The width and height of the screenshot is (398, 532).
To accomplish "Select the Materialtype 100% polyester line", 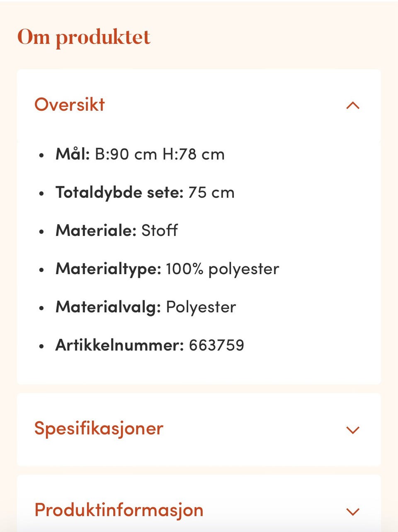I will pyautogui.click(x=167, y=269).
